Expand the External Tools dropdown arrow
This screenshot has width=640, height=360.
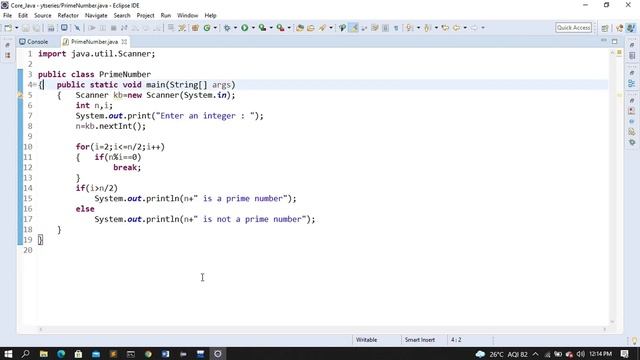(289, 28)
